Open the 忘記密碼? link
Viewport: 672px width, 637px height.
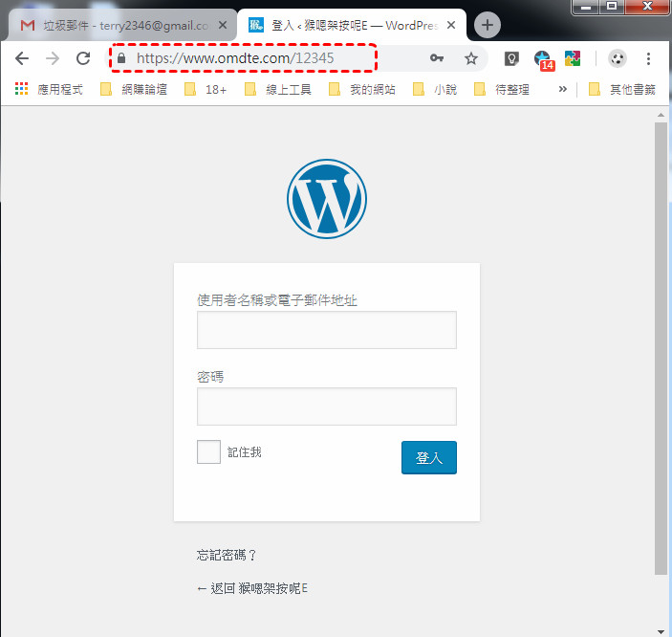(x=227, y=555)
